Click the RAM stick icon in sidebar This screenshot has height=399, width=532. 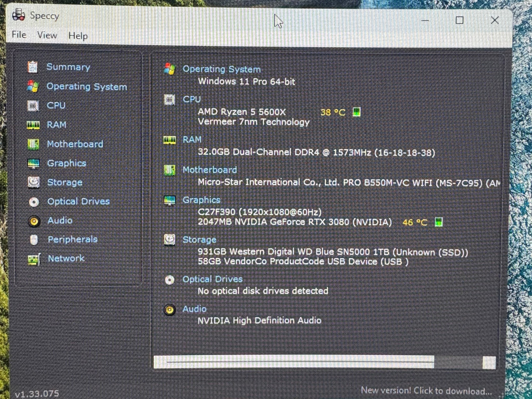coord(33,125)
